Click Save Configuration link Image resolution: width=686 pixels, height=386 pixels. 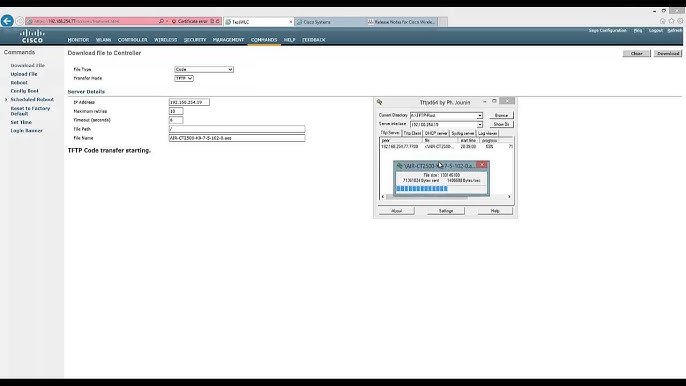pyautogui.click(x=607, y=31)
